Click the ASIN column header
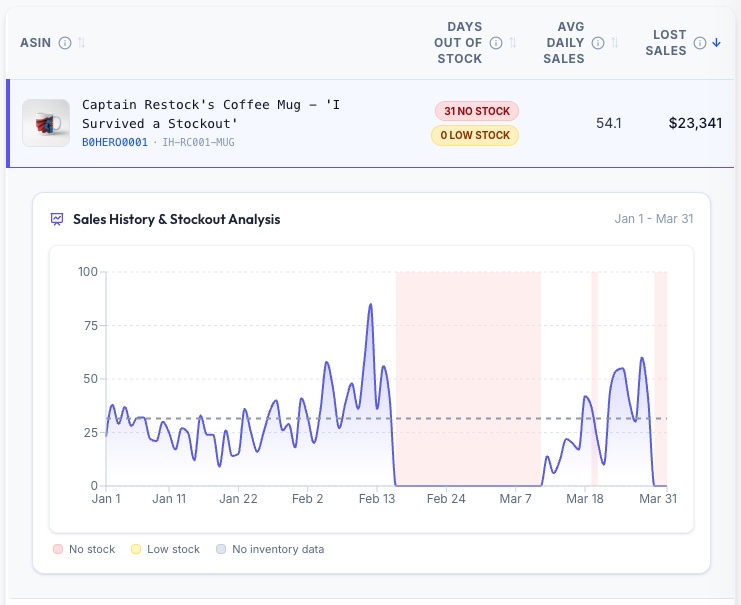This screenshot has height=605, width=741. [x=35, y=43]
